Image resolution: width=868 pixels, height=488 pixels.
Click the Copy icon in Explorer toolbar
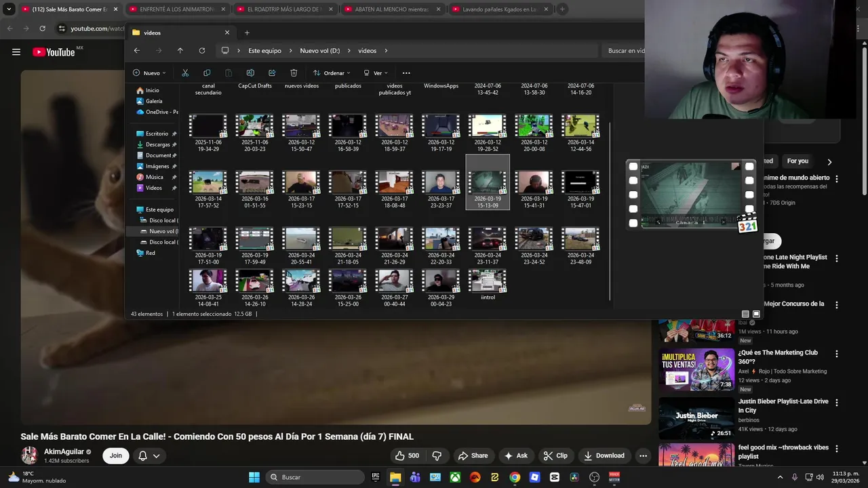[207, 73]
